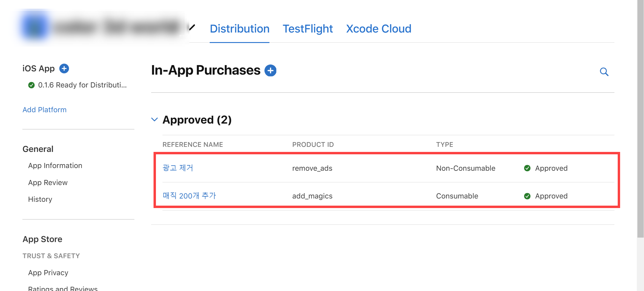
Task: Open History in the General section
Action: click(40, 199)
